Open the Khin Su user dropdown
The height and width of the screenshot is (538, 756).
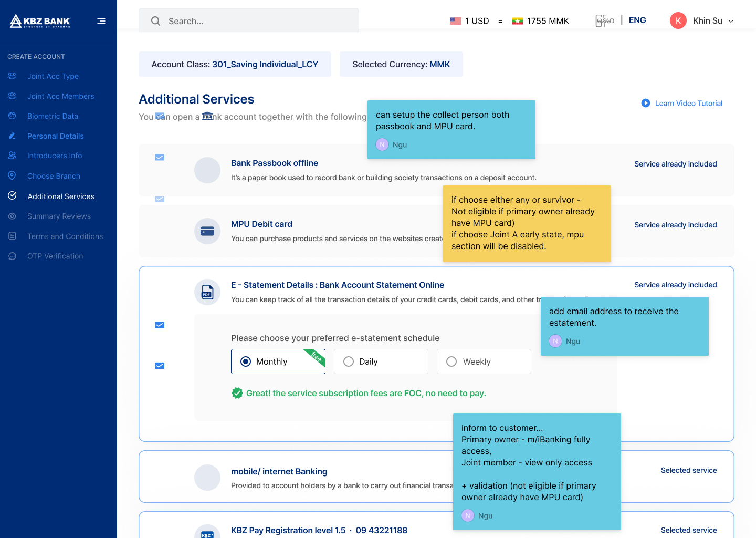[x=731, y=21]
